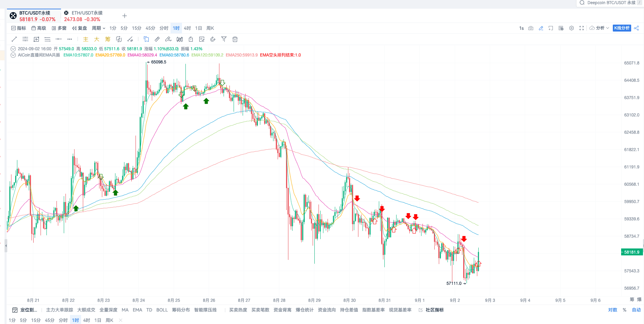
Task: Click the blue bookmark layers icon
Action: pyautogui.click(x=146, y=39)
